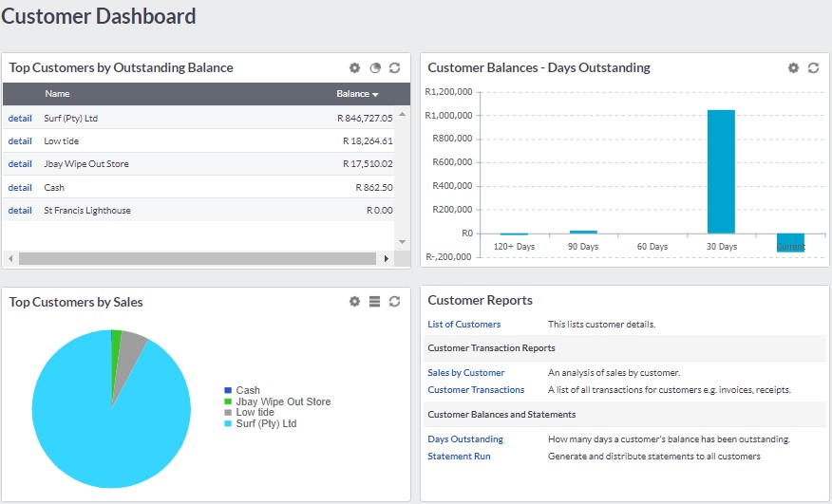This screenshot has width=832, height=504.
Task: Open settings gear for Days Outstanding chart
Action: point(793,68)
